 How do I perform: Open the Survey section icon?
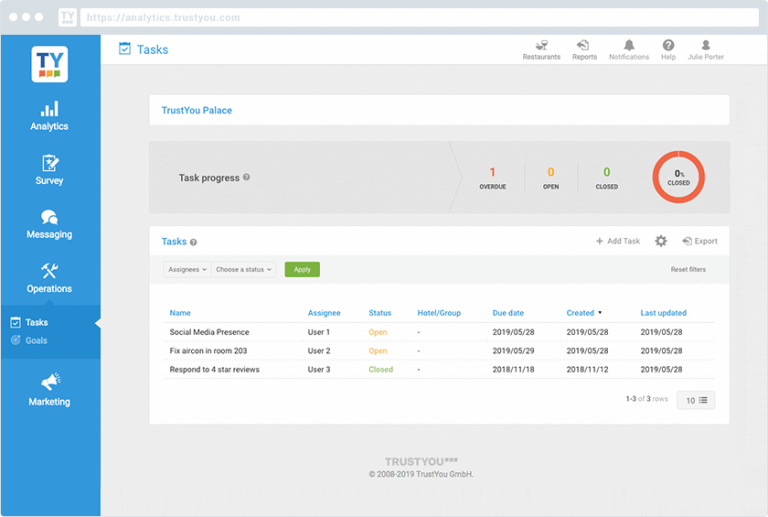pyautogui.click(x=50, y=163)
